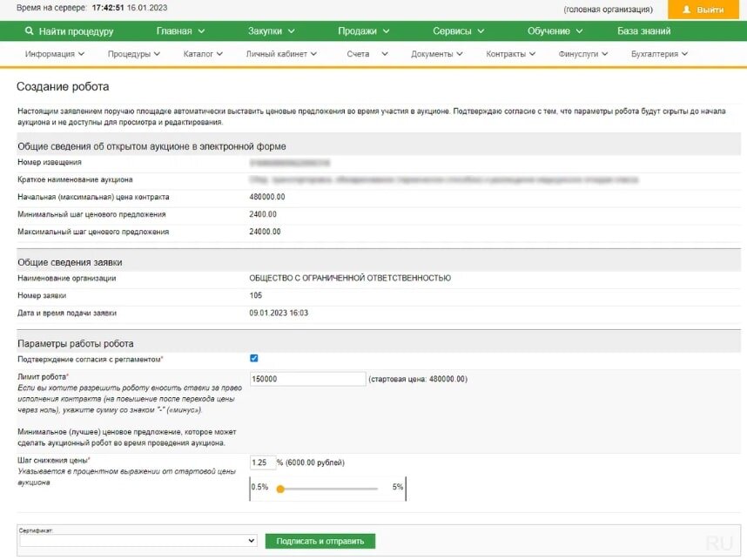Viewport: 747px width, 560px height.
Task: Expand the Счета submenu
Action: click(367, 54)
